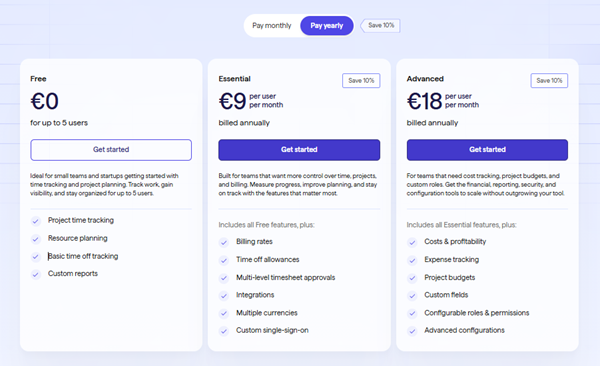Click the €0 price on the Free plan

point(44,101)
